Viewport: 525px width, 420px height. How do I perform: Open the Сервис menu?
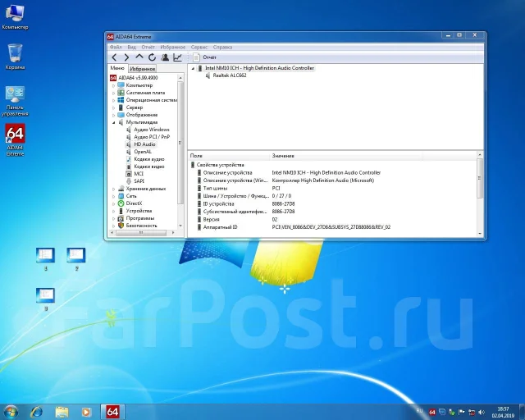(x=199, y=48)
